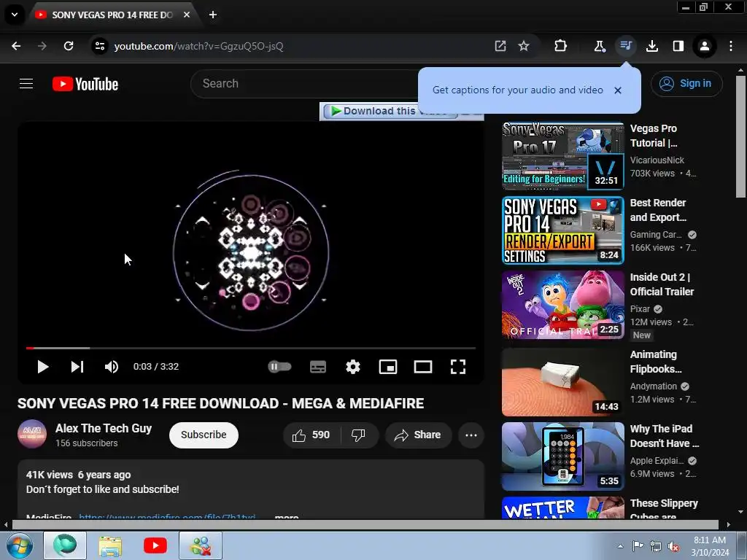Toggle browser side panel
Screen dimensions: 747x560
tap(678, 46)
